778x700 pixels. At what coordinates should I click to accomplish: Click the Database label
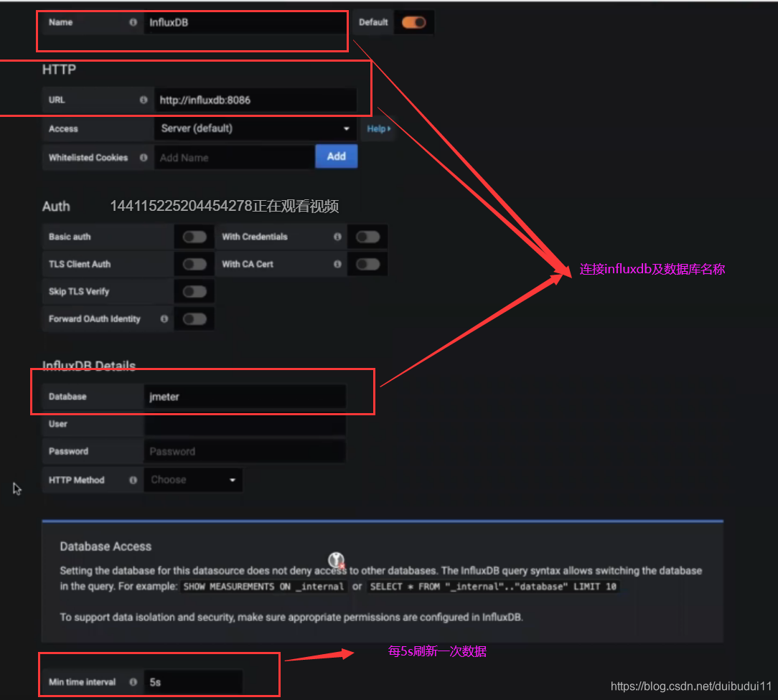(67, 397)
